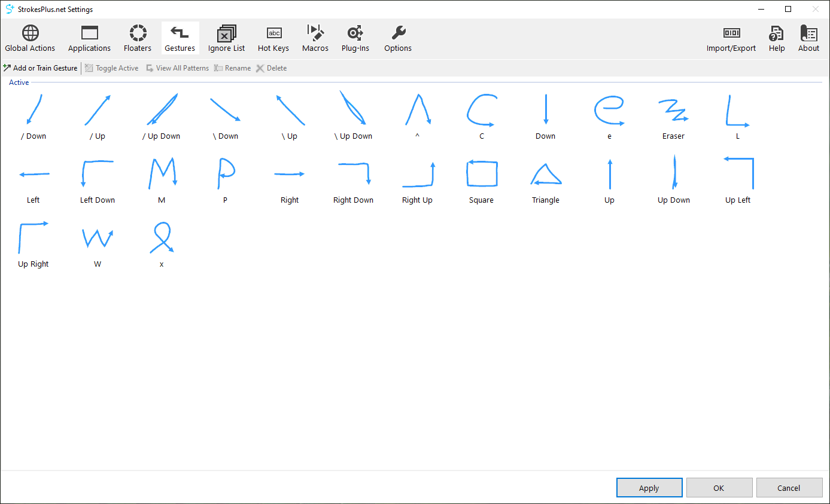The height and width of the screenshot is (504, 830).
Task: Open Import/Export panel
Action: 731,38
